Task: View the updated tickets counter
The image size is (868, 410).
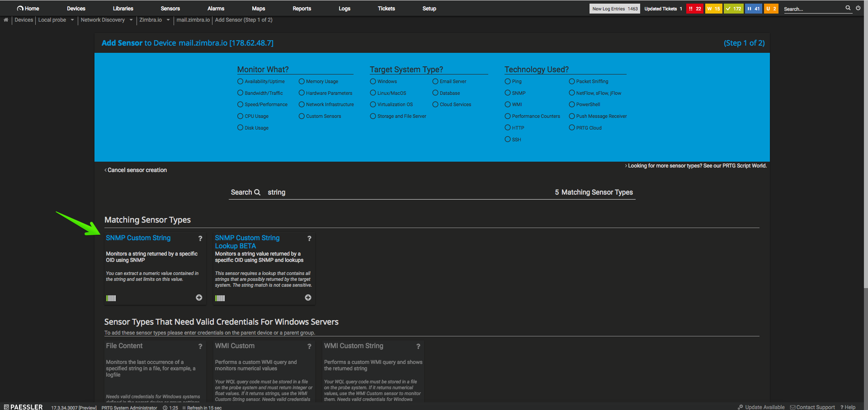Action: 663,9
